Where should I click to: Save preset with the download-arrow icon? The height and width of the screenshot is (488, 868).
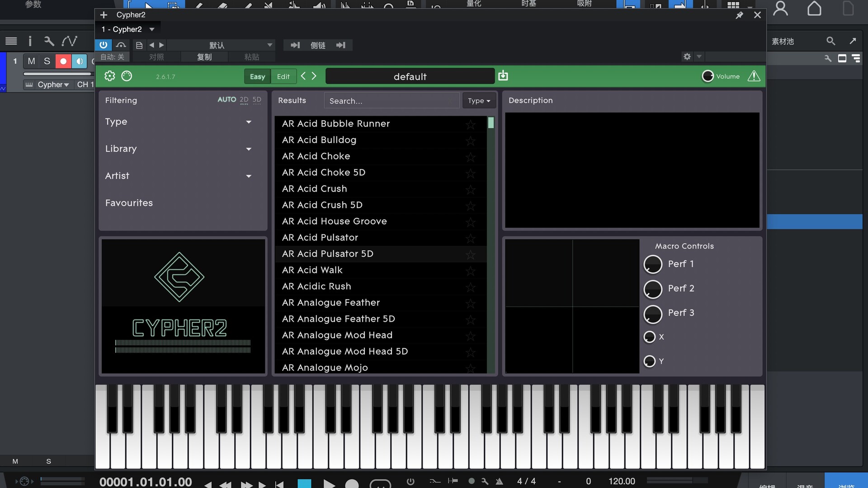point(503,76)
